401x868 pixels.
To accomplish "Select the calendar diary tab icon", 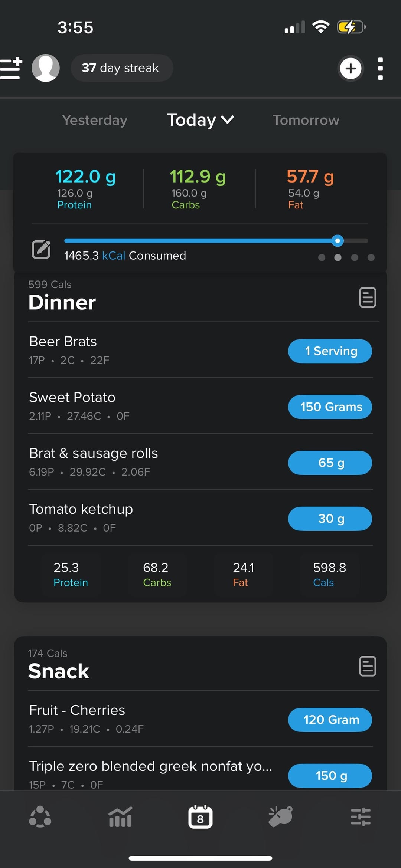I will pos(200,817).
